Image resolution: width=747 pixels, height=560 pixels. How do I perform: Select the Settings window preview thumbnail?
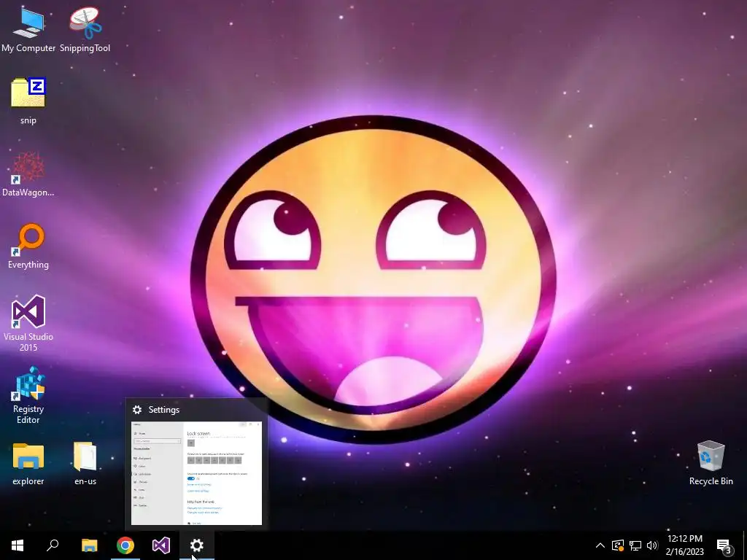pos(196,473)
